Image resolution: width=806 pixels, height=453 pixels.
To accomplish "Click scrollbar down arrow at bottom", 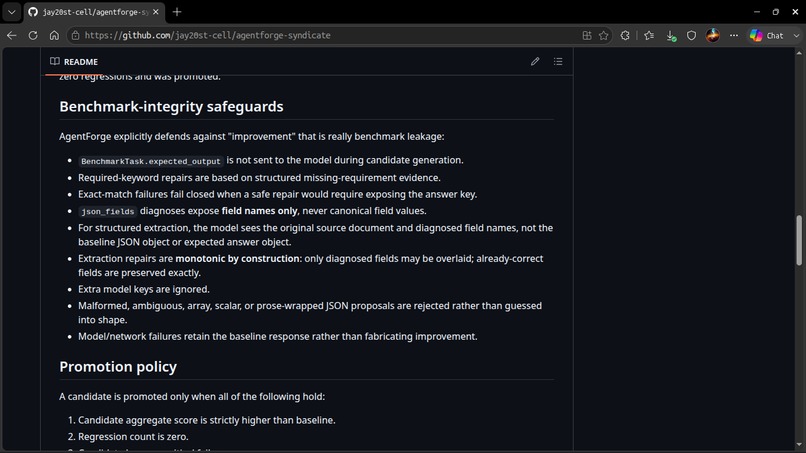I will coord(799,444).
